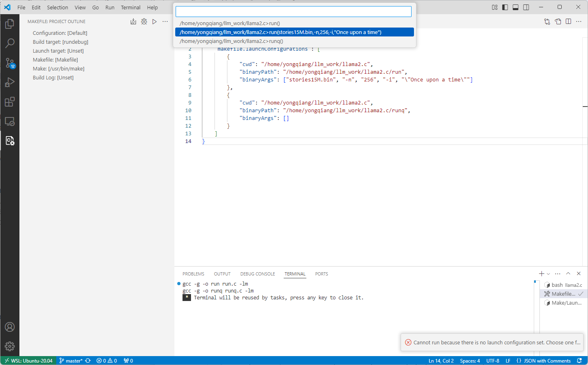Open editor more actions ellipsis
Viewport: 588px width, 365px height.
click(x=579, y=21)
